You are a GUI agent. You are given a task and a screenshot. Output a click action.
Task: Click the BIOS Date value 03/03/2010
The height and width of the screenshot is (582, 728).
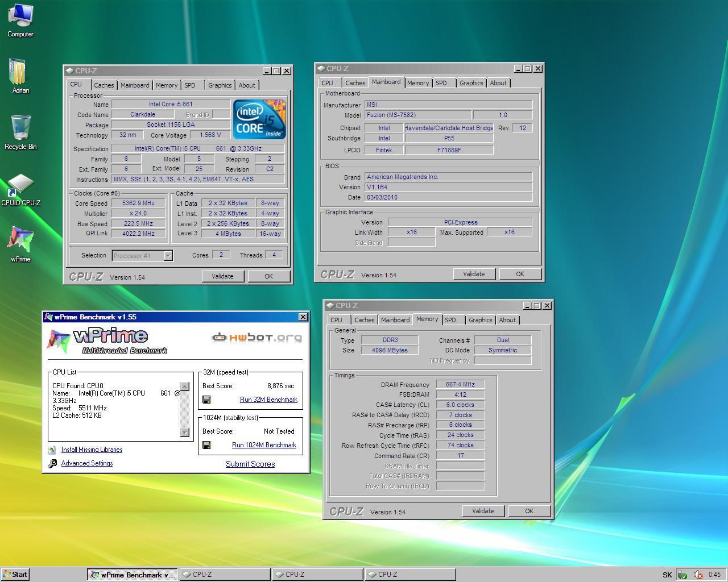click(x=448, y=197)
